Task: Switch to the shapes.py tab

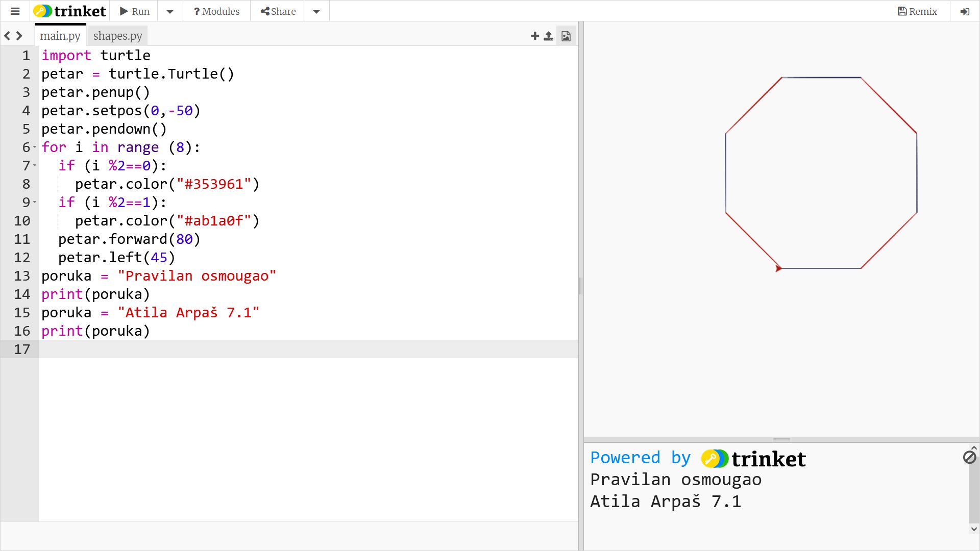Action: [x=117, y=36]
